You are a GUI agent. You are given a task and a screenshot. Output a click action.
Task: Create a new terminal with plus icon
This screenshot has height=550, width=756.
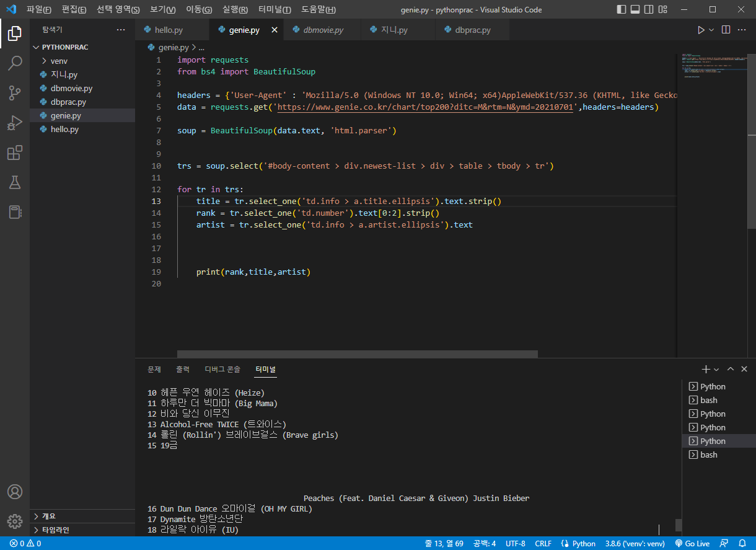coord(706,369)
